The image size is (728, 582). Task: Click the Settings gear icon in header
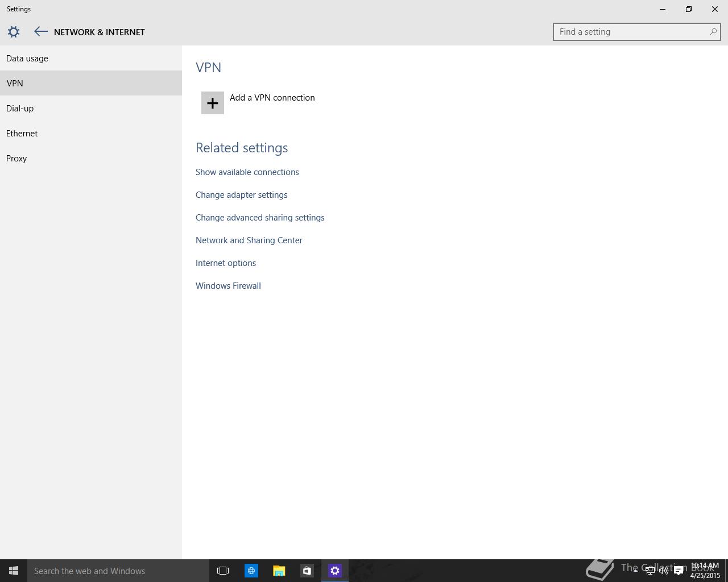tap(14, 32)
